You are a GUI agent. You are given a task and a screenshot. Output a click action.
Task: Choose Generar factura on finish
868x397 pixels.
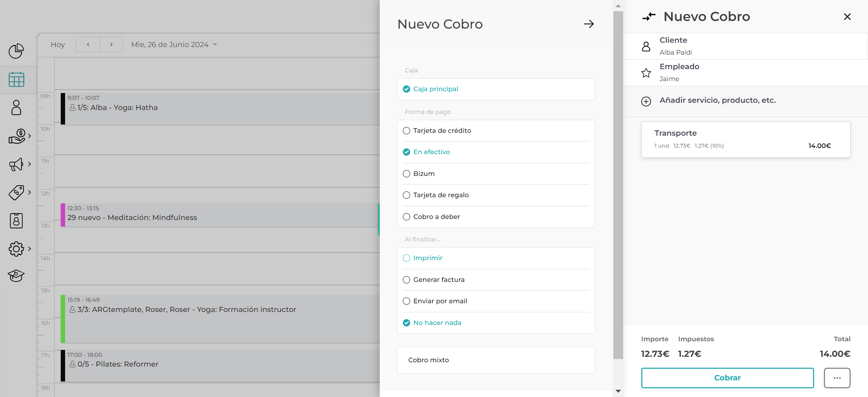[x=496, y=280]
